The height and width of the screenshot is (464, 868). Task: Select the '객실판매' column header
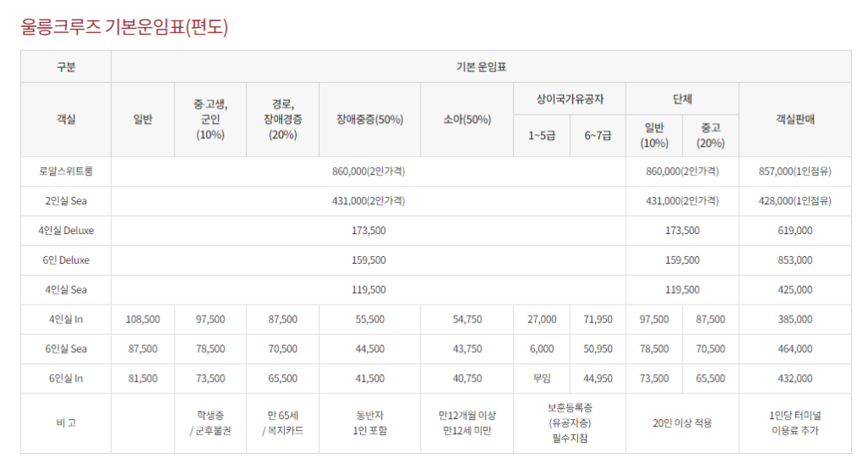click(x=795, y=120)
